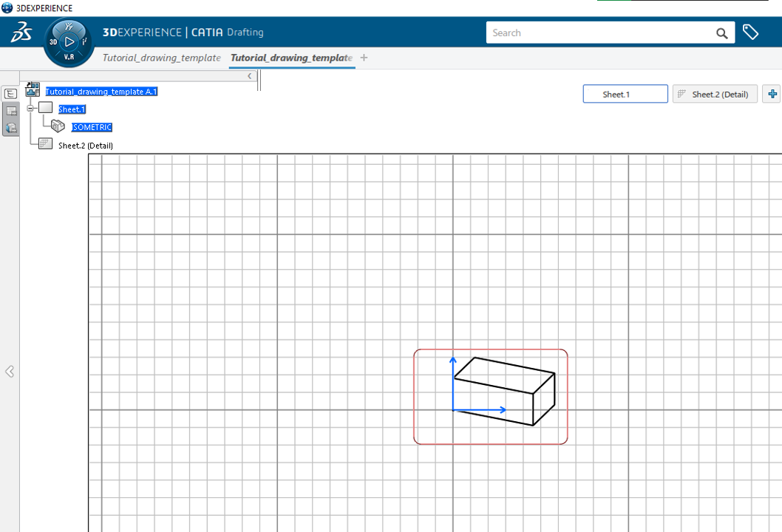Image resolution: width=782 pixels, height=532 pixels.
Task: Select the ISOMETRIC view icon in the tree
Action: [57, 126]
